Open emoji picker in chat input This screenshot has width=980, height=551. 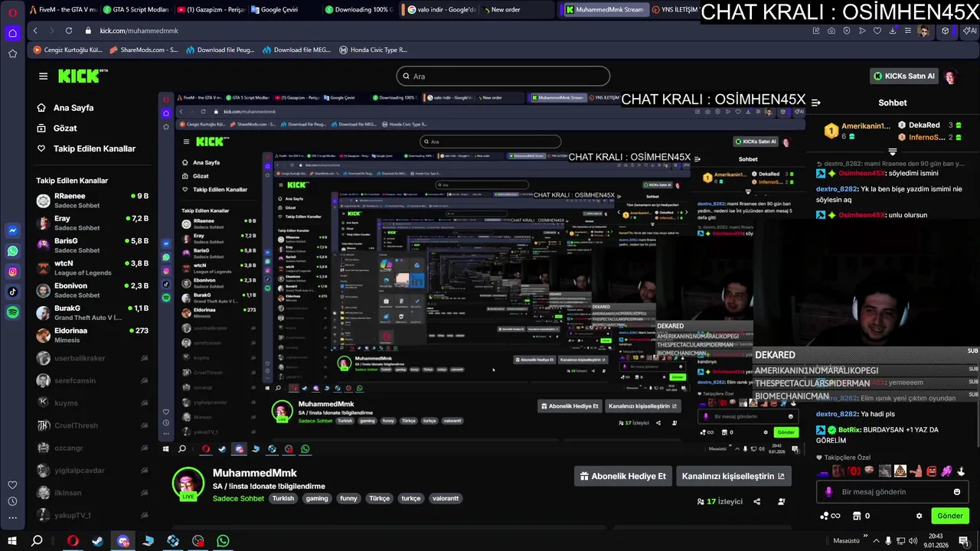(x=957, y=492)
